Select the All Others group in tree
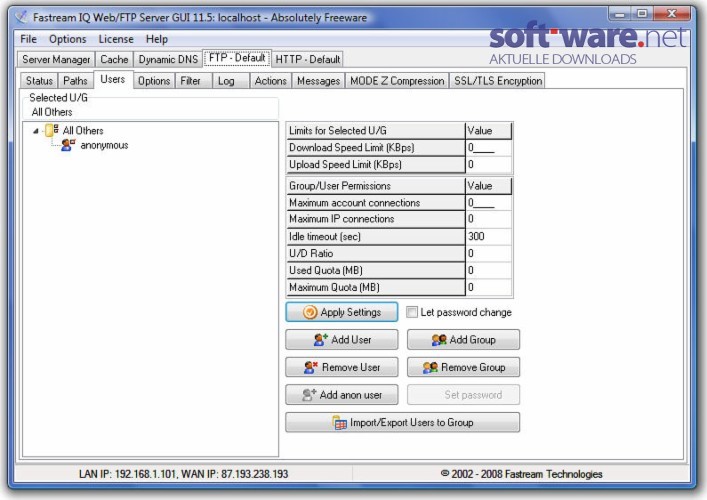Viewport: 707px width, 500px height. click(83, 131)
